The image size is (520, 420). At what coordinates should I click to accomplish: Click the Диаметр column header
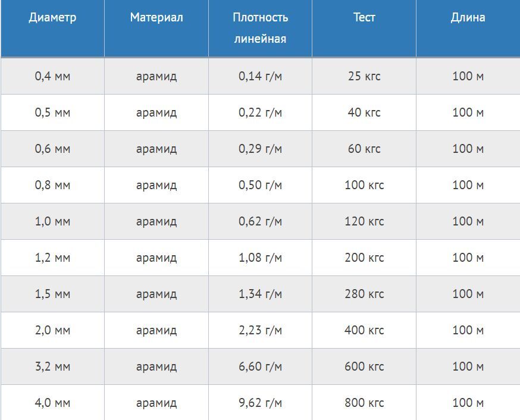click(52, 28)
